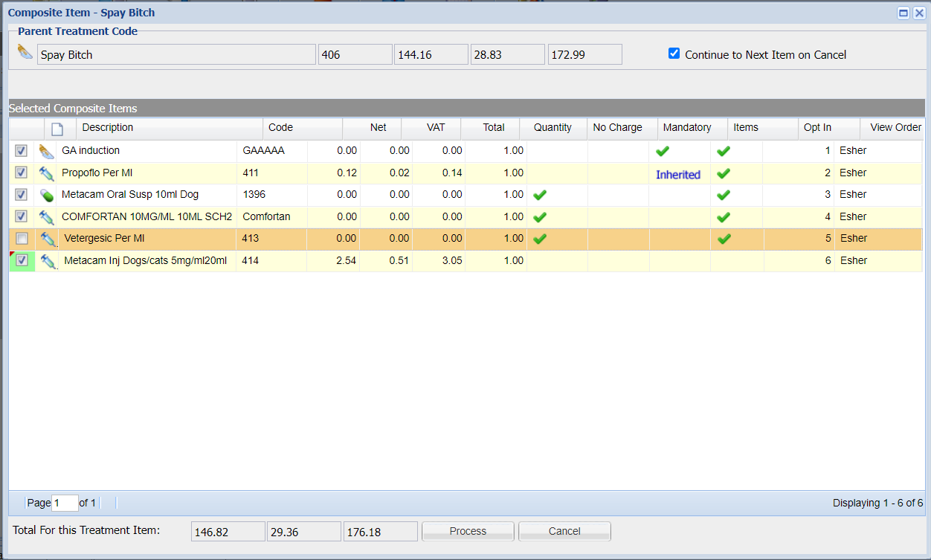
Task: Click the Process button
Action: [468, 531]
